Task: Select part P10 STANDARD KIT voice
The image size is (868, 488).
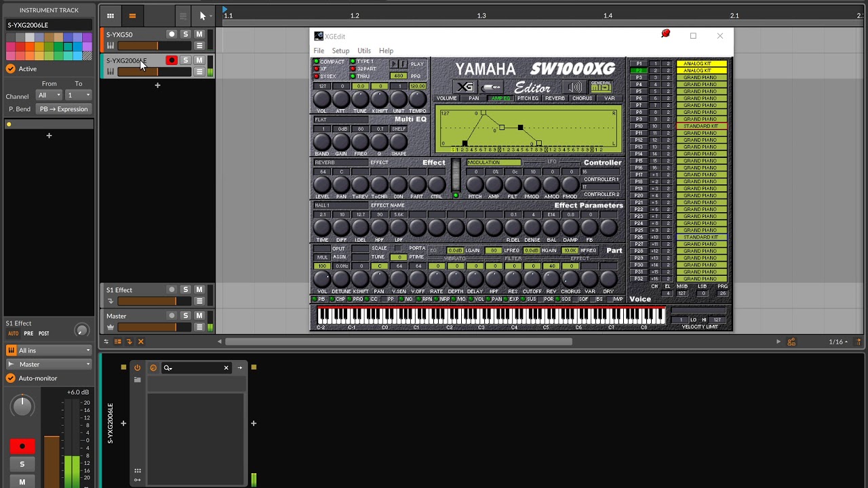Action: pyautogui.click(x=701, y=126)
